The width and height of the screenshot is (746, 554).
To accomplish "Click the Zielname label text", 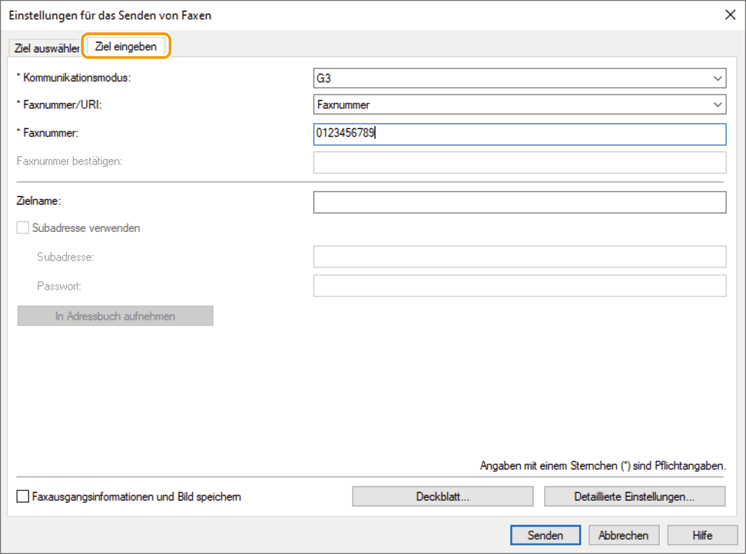I will [x=39, y=202].
